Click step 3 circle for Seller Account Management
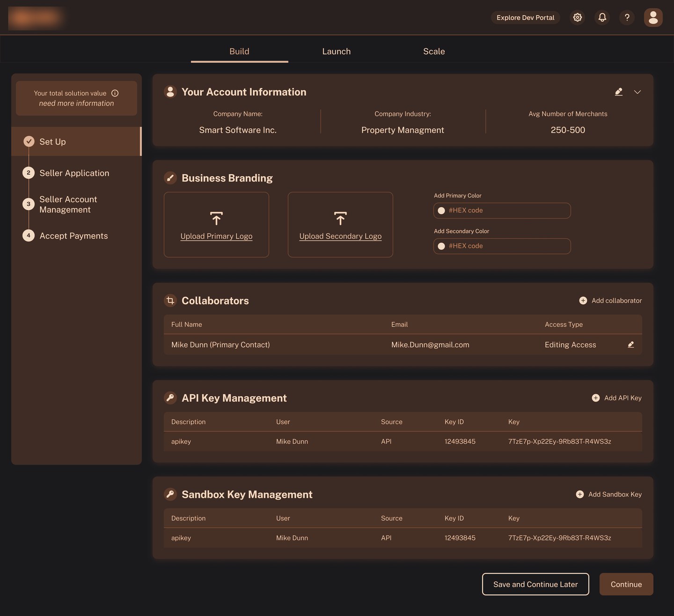Screen dimensions: 674x616 pos(29,204)
